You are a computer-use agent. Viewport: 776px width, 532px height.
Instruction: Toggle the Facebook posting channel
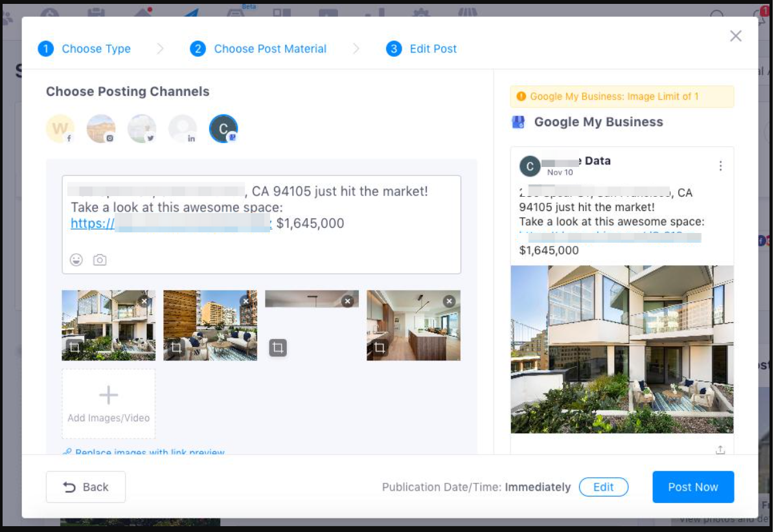point(60,129)
